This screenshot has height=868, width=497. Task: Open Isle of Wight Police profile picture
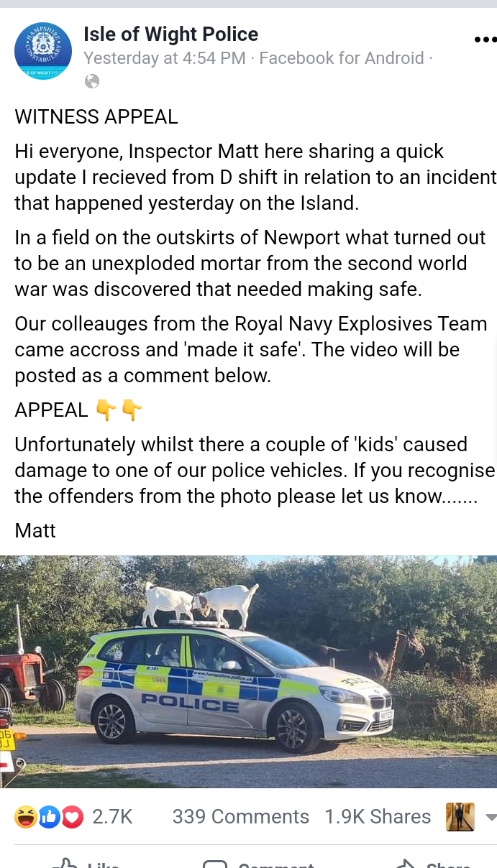(43, 51)
